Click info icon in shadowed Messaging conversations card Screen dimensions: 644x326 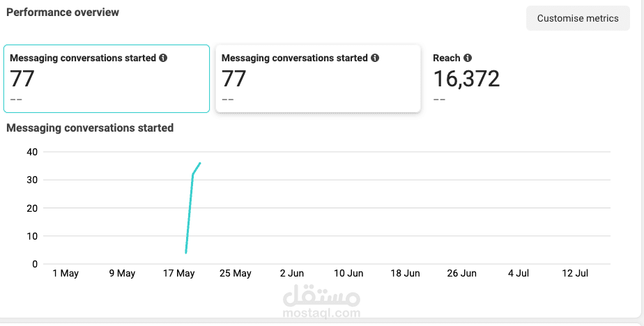point(375,59)
